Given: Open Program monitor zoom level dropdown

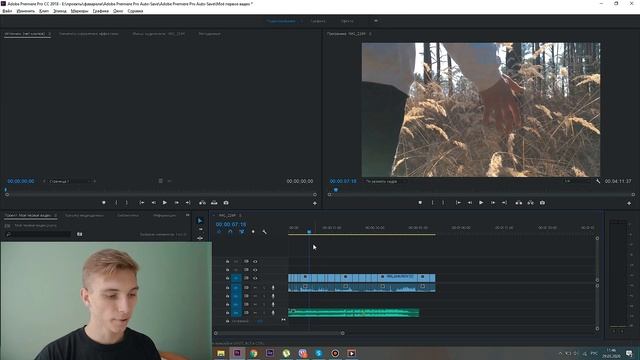Looking at the screenshot, I should pos(385,181).
